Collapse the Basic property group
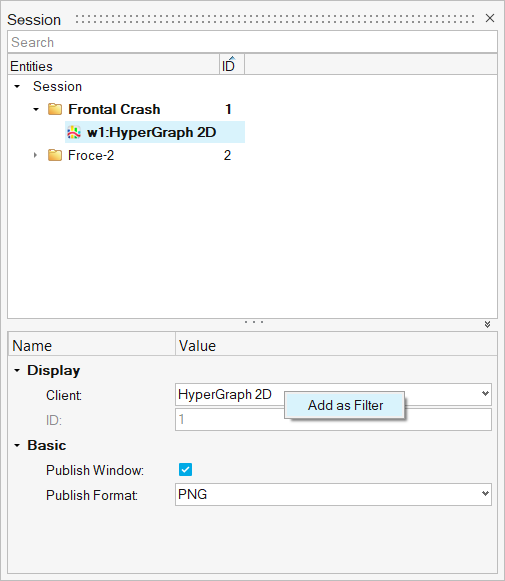The height and width of the screenshot is (581, 505). tap(17, 445)
